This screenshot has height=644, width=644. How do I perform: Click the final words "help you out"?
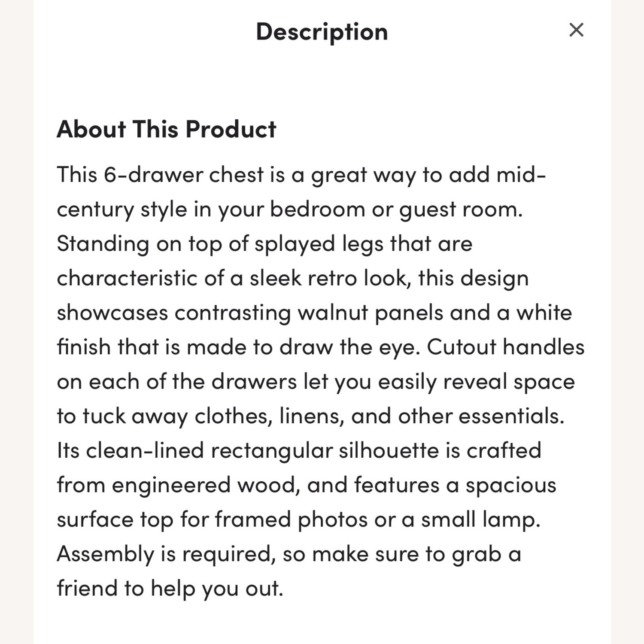(217, 588)
